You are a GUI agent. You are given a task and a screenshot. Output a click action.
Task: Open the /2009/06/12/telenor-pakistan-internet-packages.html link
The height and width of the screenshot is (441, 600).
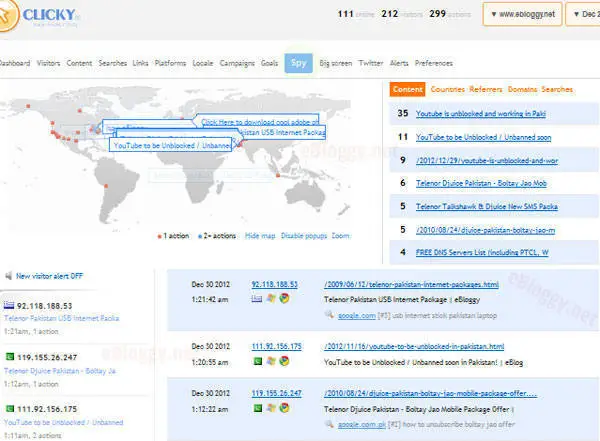[411, 284]
